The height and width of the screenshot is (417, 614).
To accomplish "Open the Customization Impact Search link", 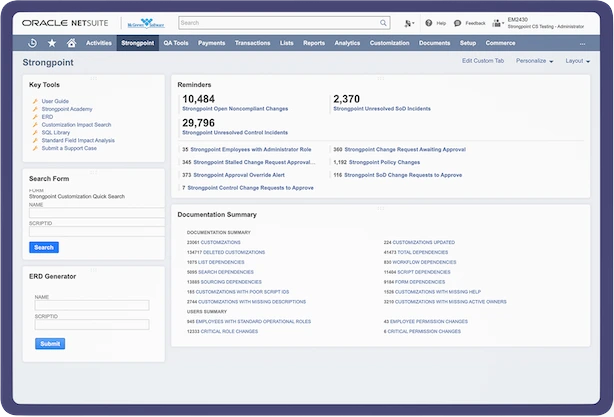I will [x=77, y=124].
